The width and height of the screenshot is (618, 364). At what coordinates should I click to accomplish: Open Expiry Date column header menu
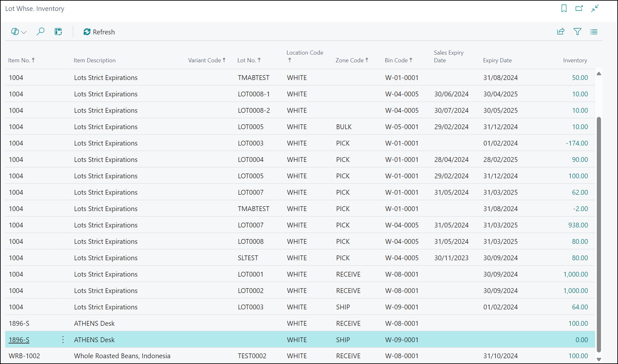pos(497,60)
